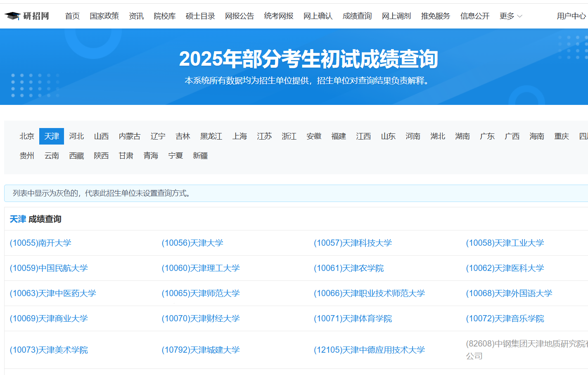The width and height of the screenshot is (588, 375).
Task: Select 吉林 province
Action: tap(183, 136)
